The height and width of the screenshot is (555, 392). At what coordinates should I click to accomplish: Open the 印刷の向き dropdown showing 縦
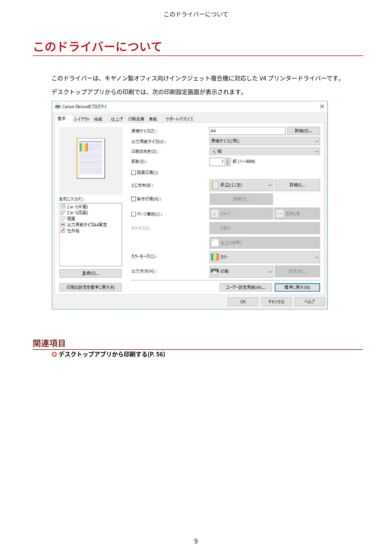pos(264,151)
